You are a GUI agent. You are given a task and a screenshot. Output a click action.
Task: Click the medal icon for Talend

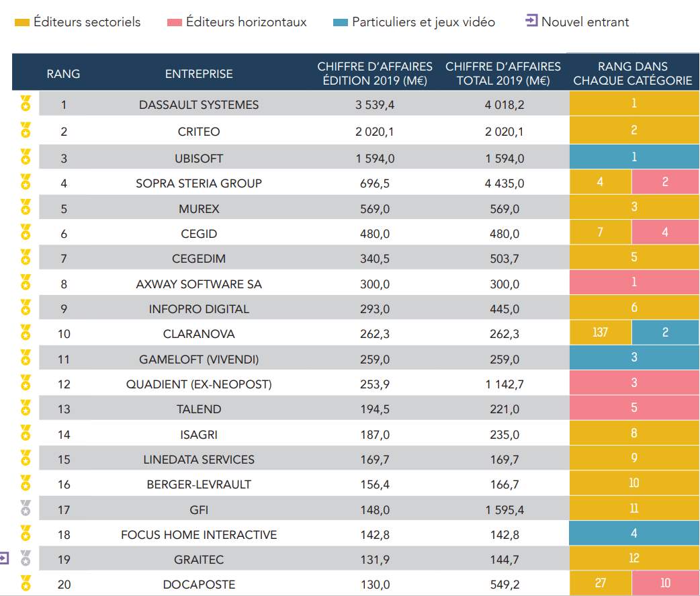coord(26,408)
